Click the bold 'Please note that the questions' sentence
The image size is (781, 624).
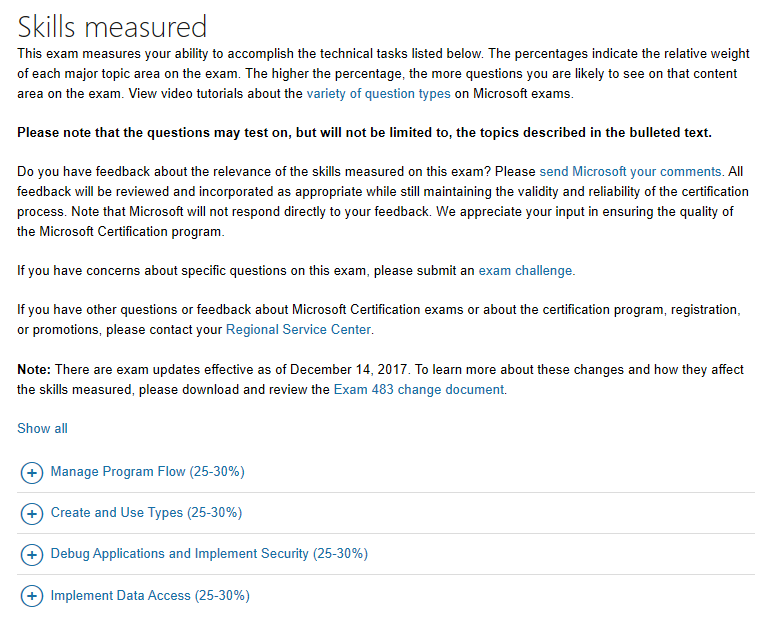364,132
